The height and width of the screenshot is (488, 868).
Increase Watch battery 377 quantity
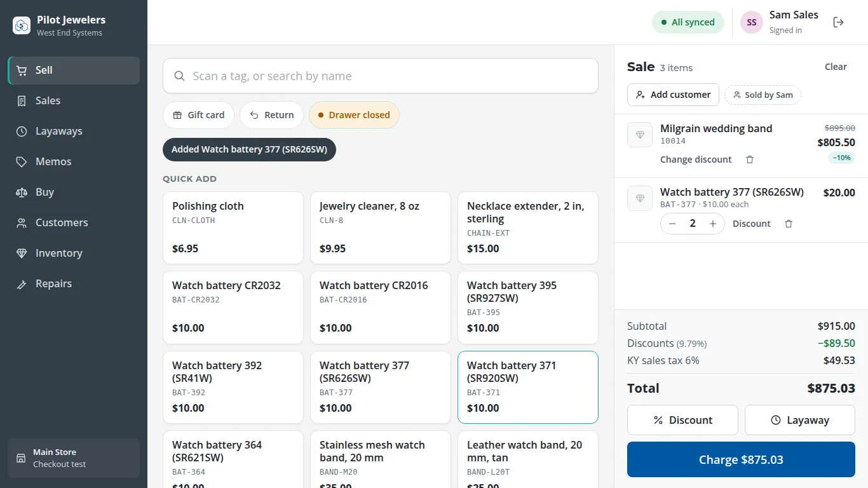point(713,224)
